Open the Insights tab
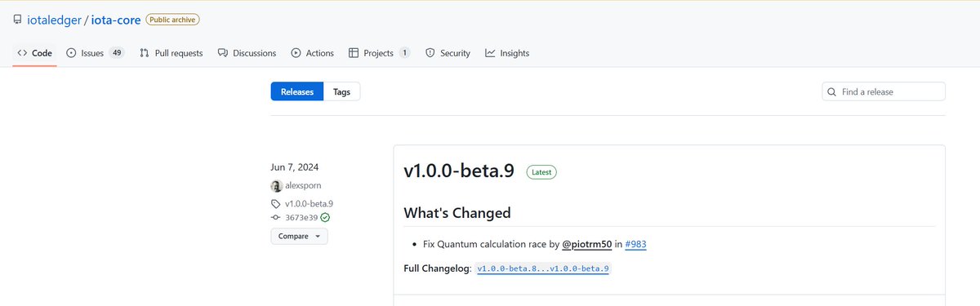980x306 pixels. [x=507, y=53]
